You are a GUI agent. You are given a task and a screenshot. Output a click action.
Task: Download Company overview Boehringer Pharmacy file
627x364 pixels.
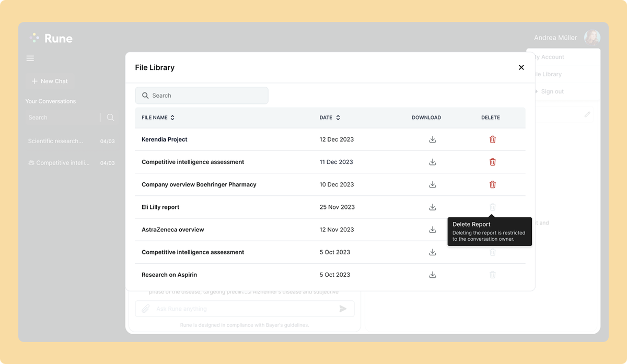[433, 184]
